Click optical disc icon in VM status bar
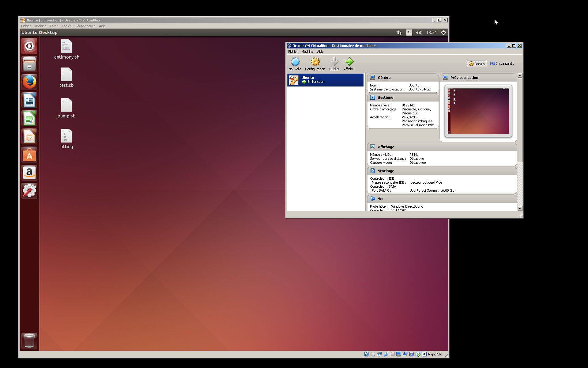 (373, 354)
